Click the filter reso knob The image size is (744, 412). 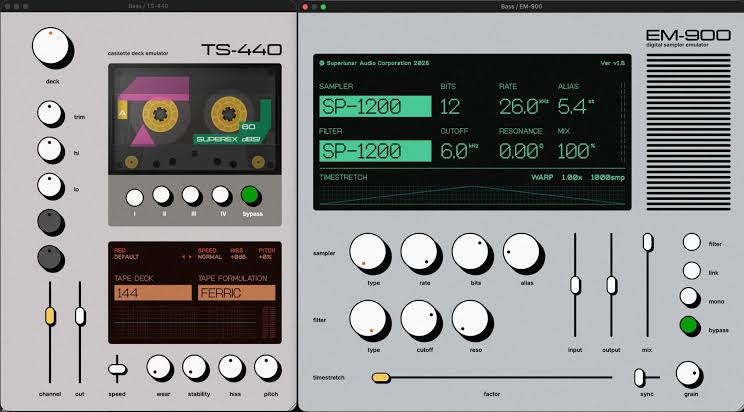tap(470, 318)
